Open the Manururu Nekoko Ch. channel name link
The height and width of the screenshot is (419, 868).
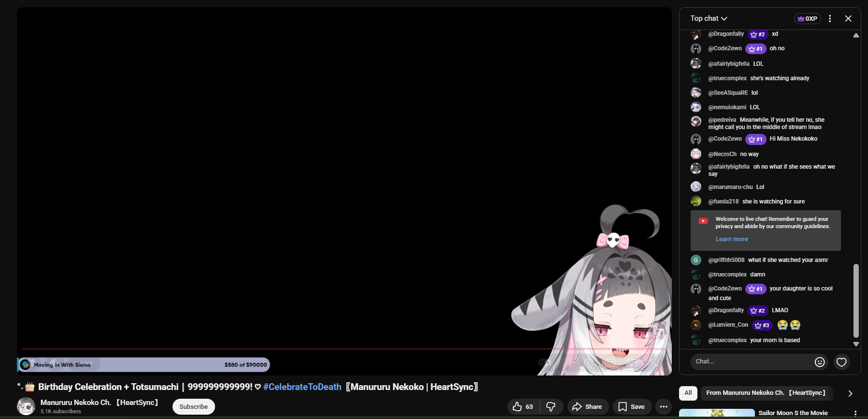click(x=99, y=403)
